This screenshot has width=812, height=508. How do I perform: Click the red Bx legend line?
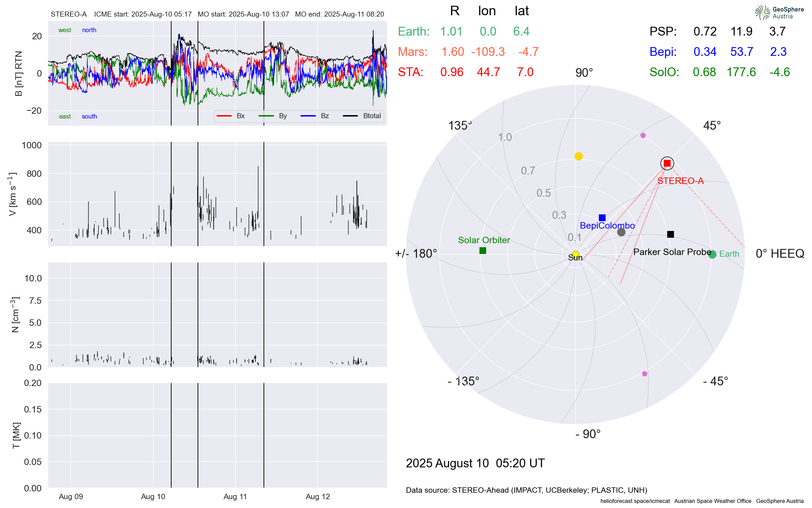(x=224, y=116)
